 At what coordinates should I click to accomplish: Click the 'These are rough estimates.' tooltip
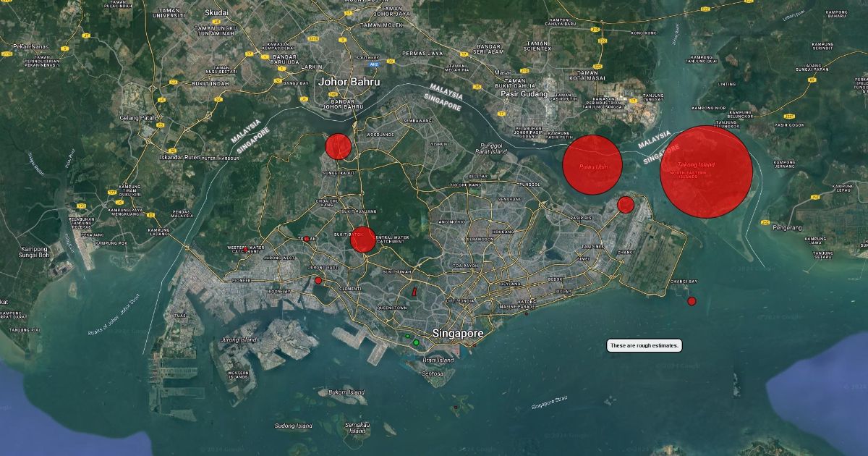[644, 346]
